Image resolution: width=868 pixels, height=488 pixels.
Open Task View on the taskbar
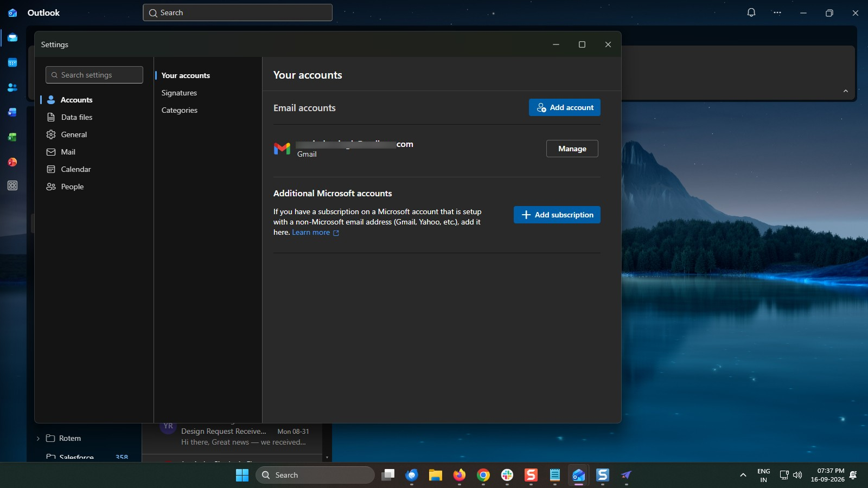pos(388,475)
